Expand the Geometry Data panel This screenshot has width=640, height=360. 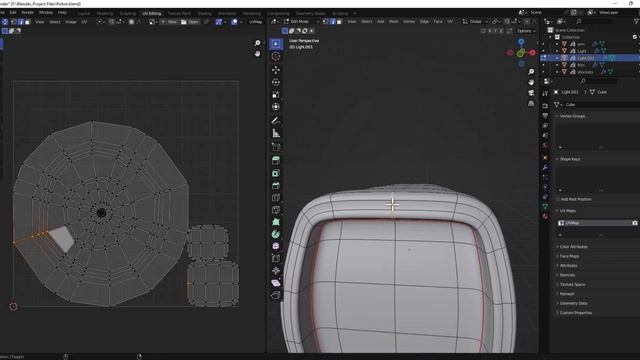573,303
